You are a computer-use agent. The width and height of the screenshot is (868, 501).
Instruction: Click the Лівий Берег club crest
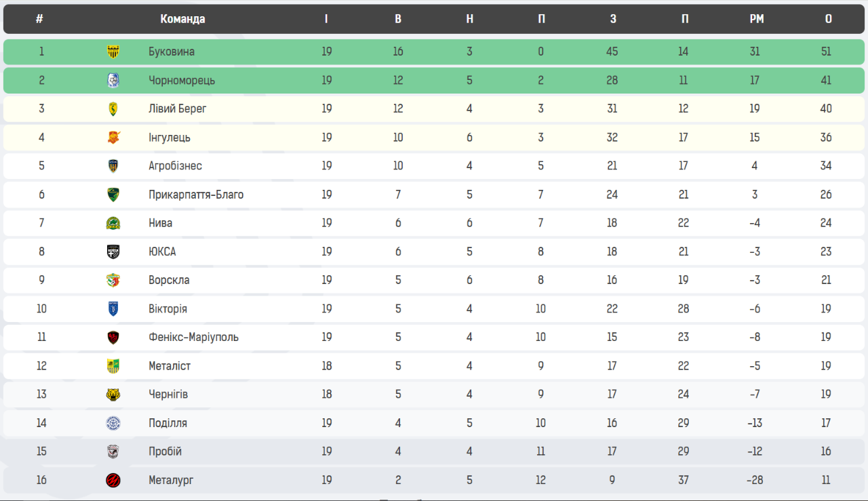click(113, 109)
